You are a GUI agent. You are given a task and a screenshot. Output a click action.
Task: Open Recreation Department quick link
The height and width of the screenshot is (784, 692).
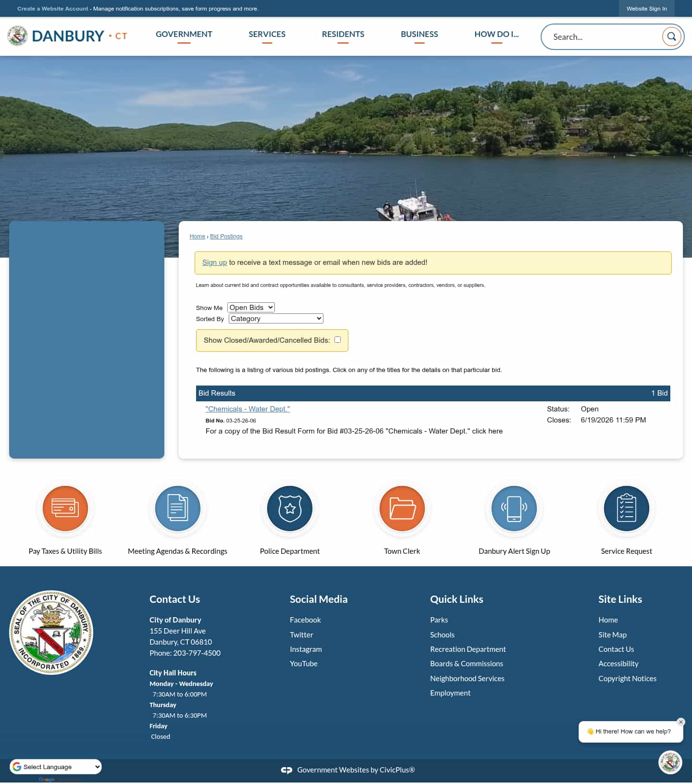coord(468,649)
